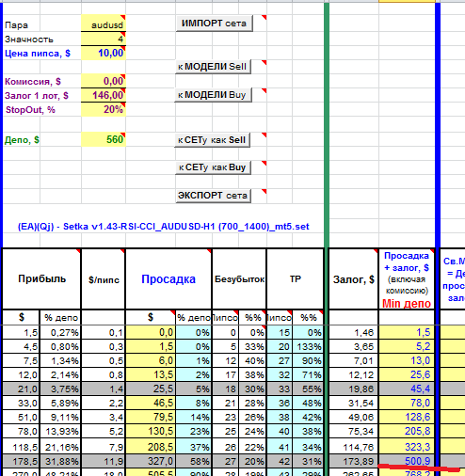Select TP percent cell 90%

[308, 360]
